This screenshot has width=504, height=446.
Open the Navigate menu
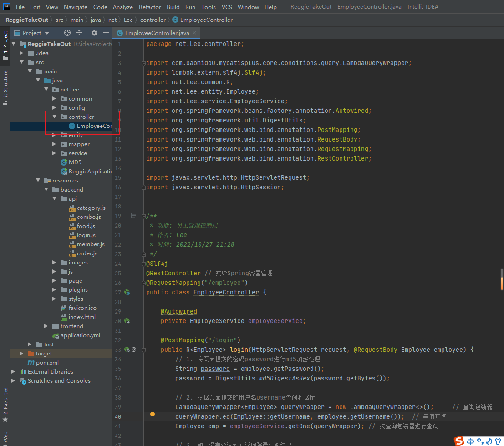pos(75,7)
